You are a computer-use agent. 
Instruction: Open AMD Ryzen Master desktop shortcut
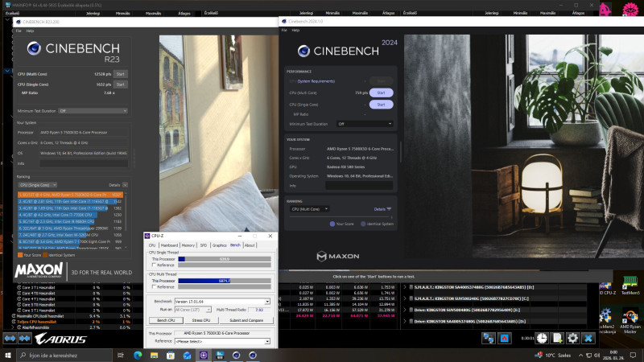tap(630, 321)
